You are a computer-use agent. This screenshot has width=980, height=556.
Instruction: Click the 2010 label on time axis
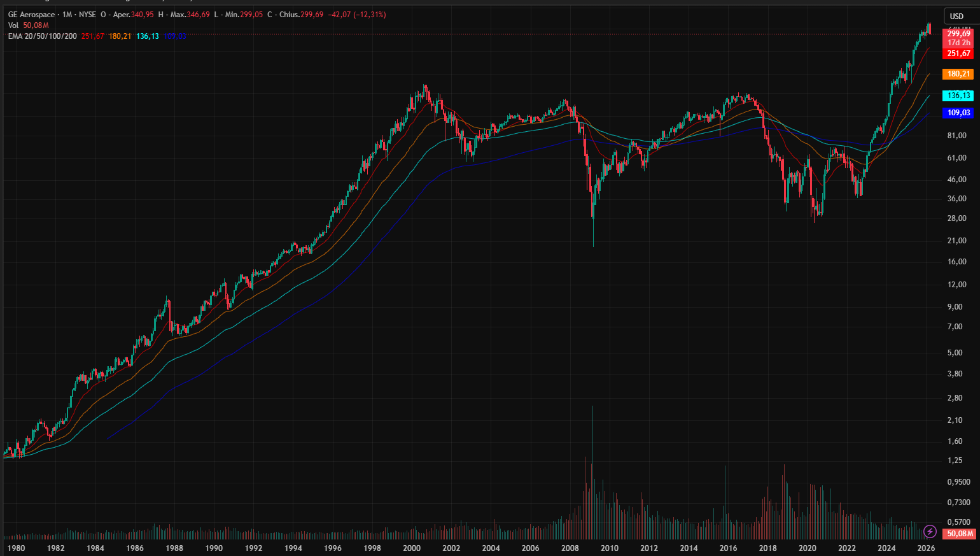610,548
